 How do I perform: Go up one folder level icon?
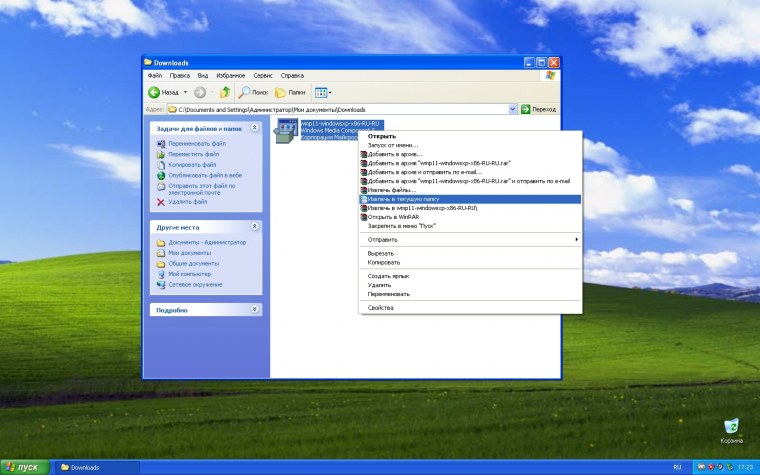click(225, 92)
